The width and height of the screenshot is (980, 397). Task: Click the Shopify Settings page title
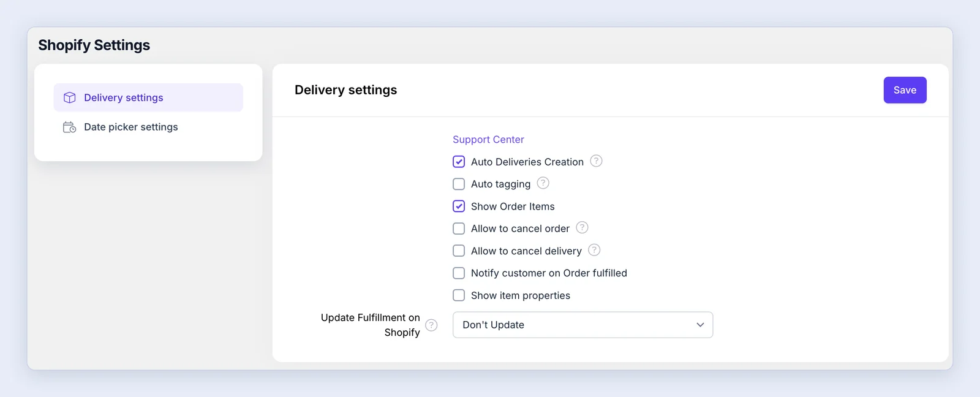tap(94, 45)
